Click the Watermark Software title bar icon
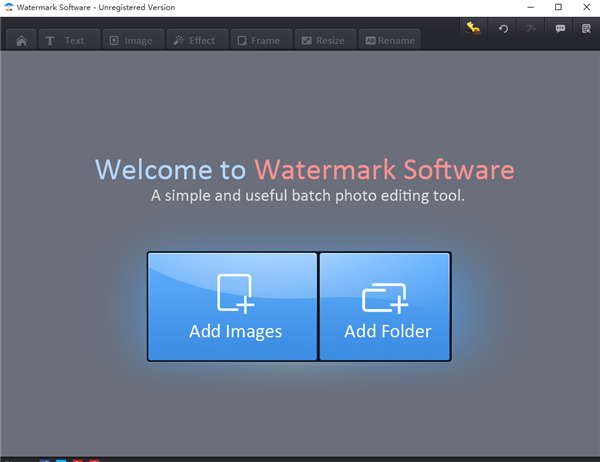 (x=9, y=8)
